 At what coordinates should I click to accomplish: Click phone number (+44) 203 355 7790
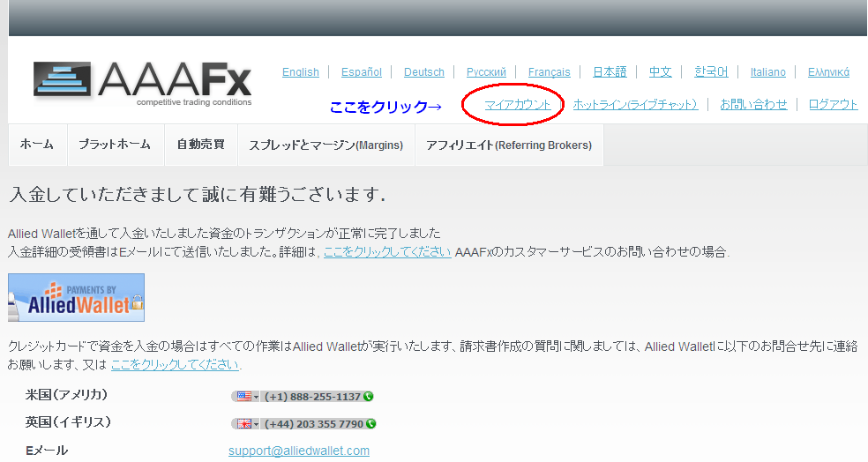[x=314, y=424]
